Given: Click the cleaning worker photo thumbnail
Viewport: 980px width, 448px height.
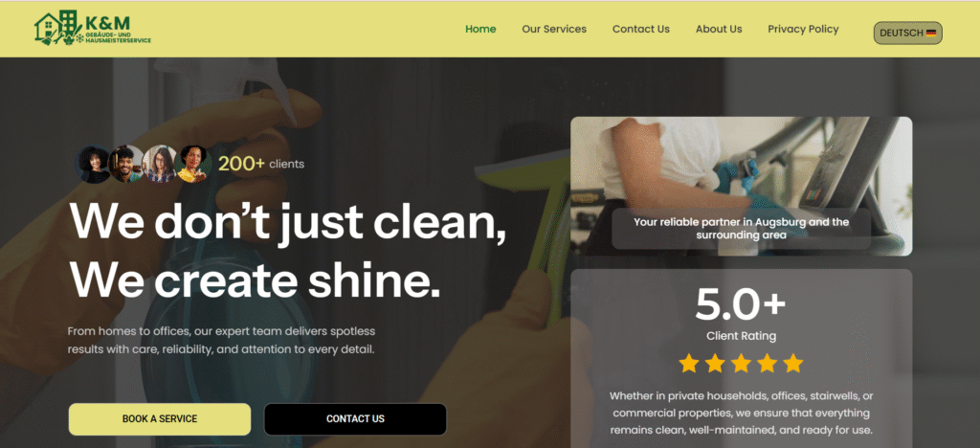Looking at the screenshot, I should (x=742, y=187).
